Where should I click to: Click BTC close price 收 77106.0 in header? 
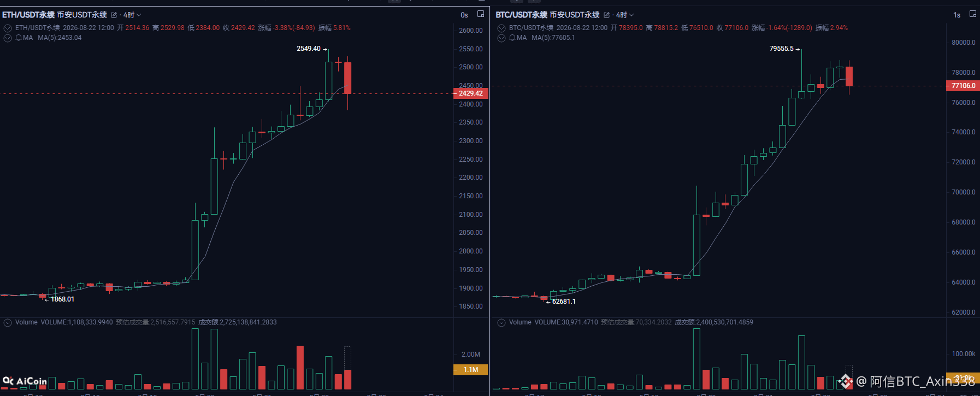coord(733,28)
